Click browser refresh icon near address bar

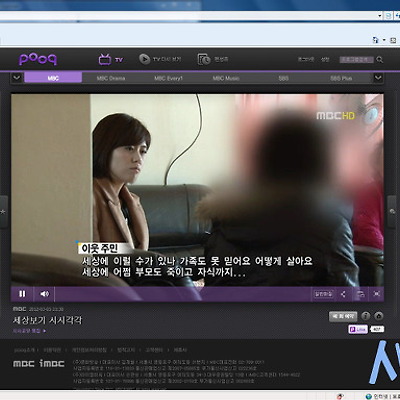pos(388,16)
